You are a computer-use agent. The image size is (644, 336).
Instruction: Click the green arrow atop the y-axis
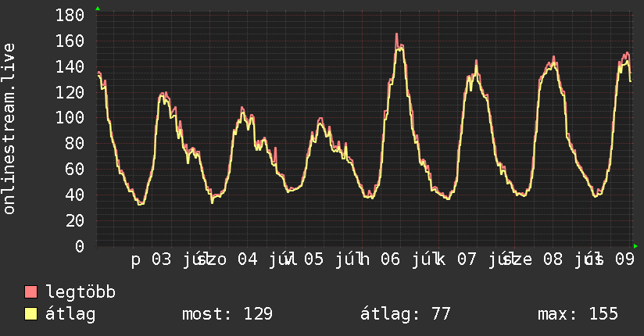[x=98, y=9]
